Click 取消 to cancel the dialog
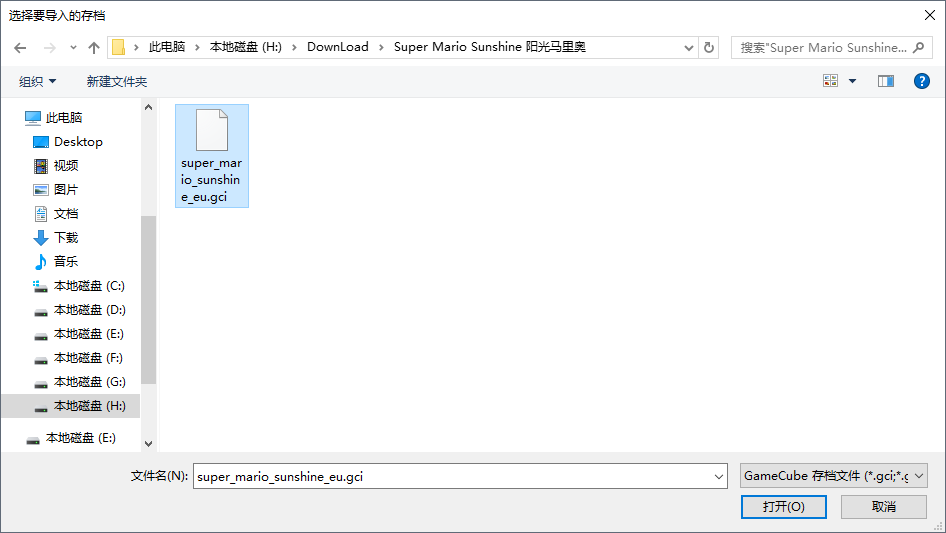 click(x=884, y=506)
